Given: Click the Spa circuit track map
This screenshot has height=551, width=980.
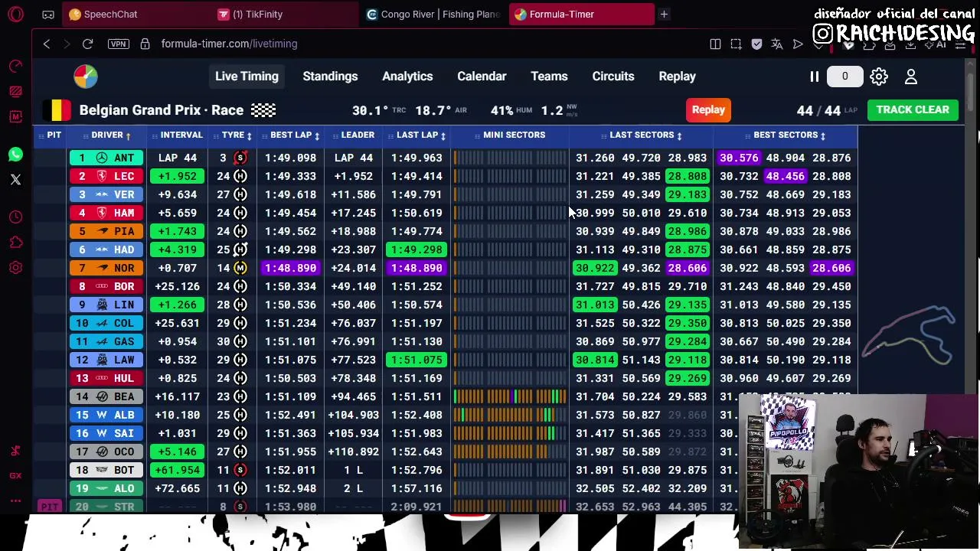Looking at the screenshot, I should 909,334.
